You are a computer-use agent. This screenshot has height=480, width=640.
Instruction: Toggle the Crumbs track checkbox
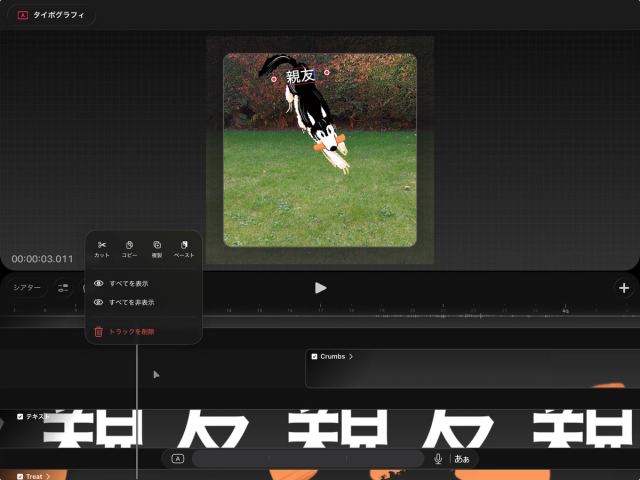[314, 356]
